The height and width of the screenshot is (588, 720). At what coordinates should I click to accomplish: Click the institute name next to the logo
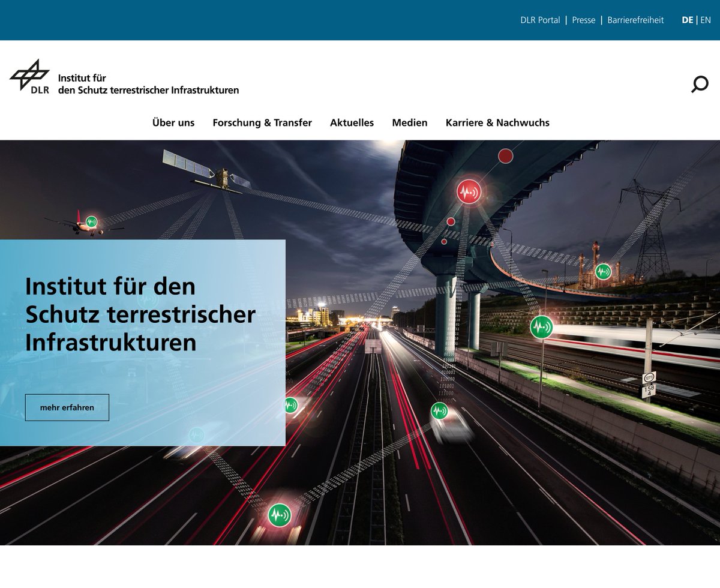pos(148,84)
